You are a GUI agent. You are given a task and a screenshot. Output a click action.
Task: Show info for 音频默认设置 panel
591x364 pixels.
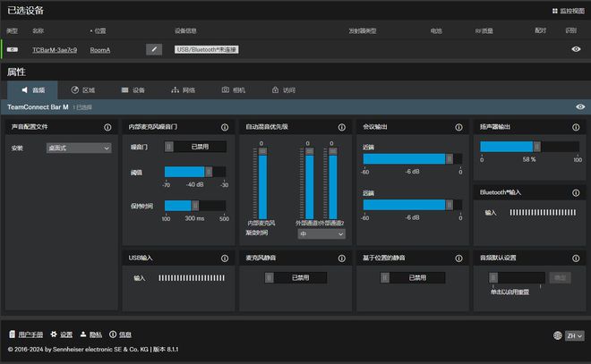576,258
